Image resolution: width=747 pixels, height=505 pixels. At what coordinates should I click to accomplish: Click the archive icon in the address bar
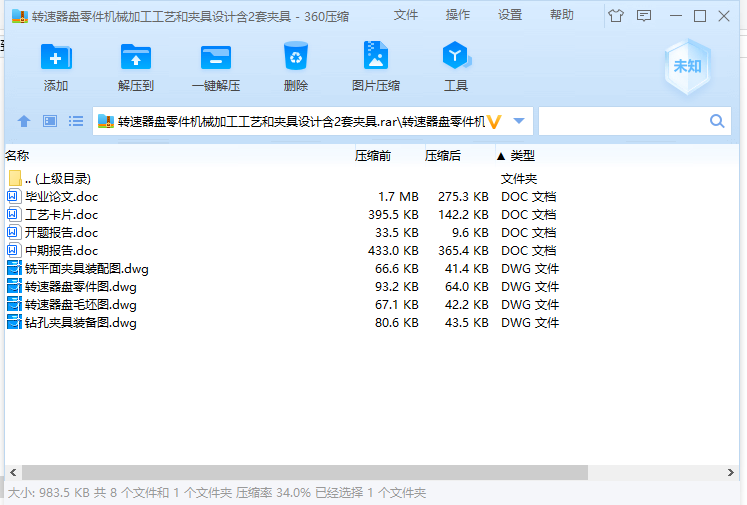(x=106, y=121)
